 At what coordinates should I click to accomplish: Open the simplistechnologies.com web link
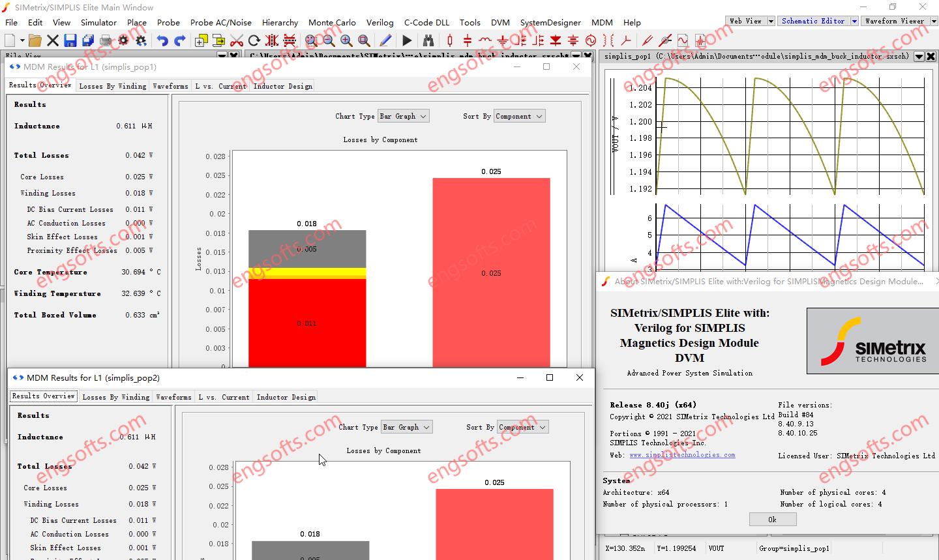point(682,456)
